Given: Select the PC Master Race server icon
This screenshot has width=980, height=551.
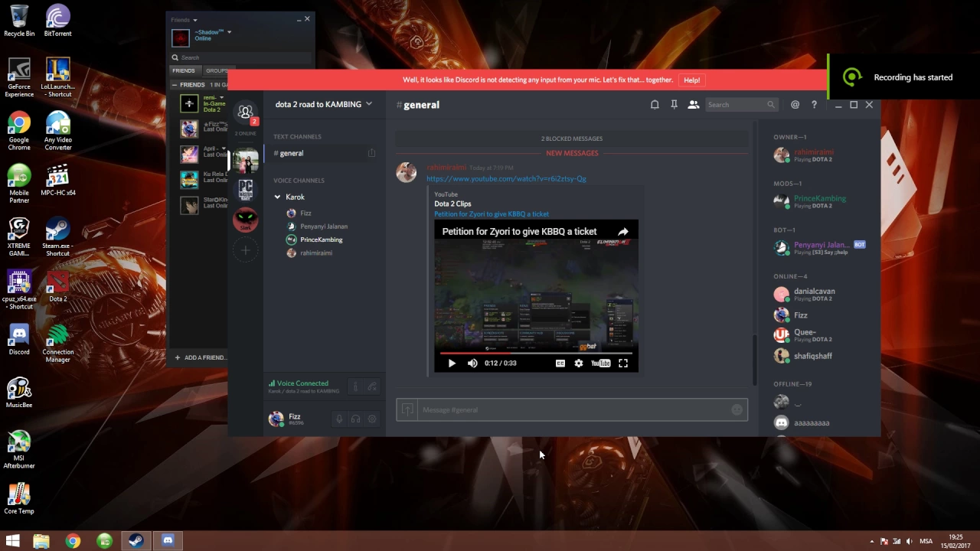Looking at the screenshot, I should click(x=245, y=190).
